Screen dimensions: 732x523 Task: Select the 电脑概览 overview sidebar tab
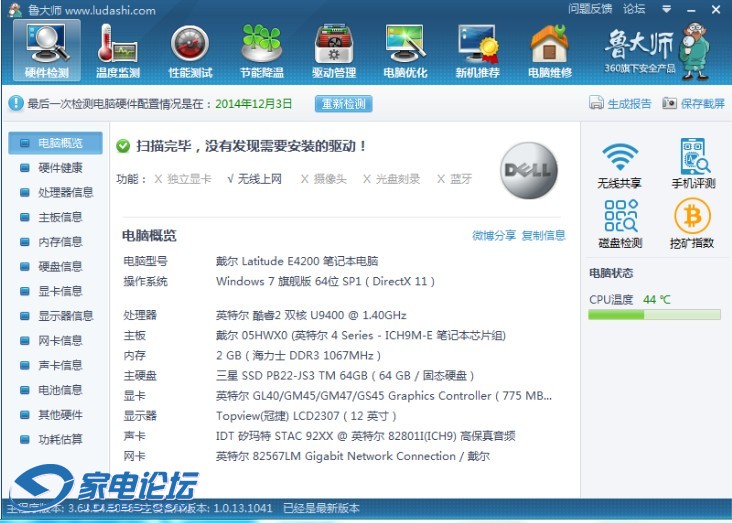tap(56, 143)
